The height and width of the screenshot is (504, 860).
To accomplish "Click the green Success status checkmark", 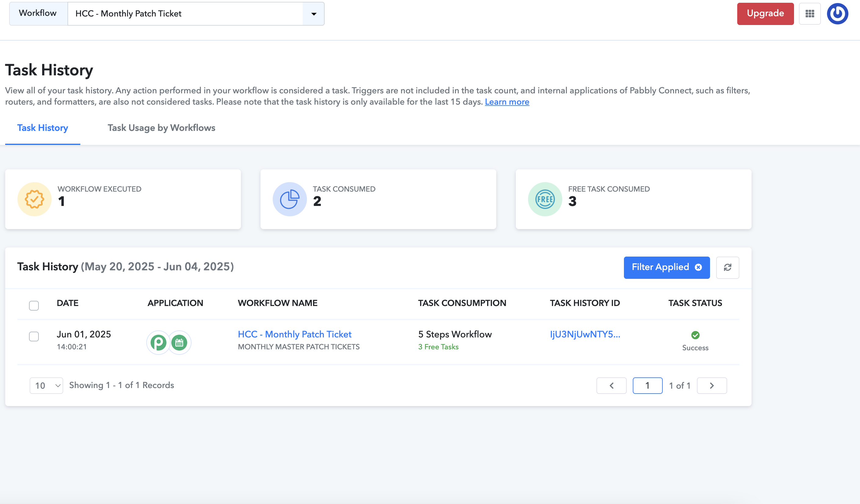I will tap(695, 335).
